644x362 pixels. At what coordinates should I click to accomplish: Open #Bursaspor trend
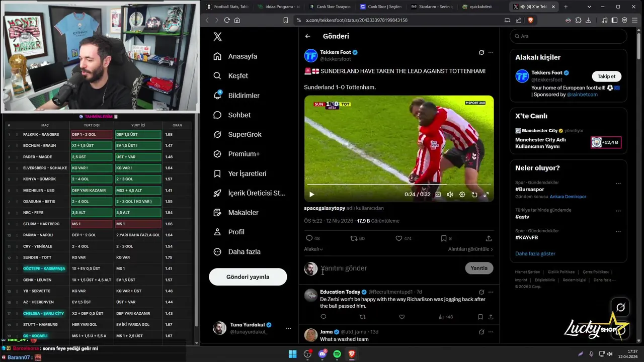tap(530, 189)
